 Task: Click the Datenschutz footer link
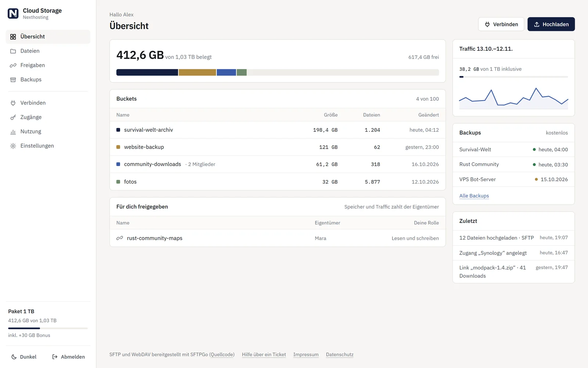(x=340, y=355)
